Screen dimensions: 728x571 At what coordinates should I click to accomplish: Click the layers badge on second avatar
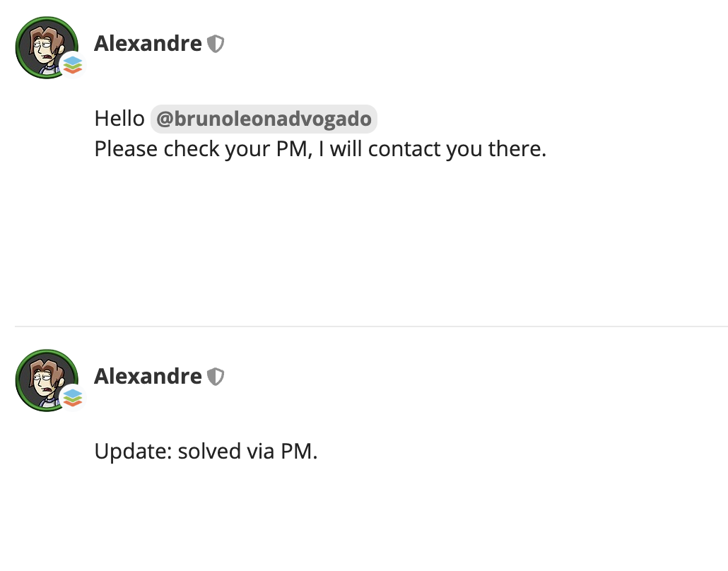[72, 398]
